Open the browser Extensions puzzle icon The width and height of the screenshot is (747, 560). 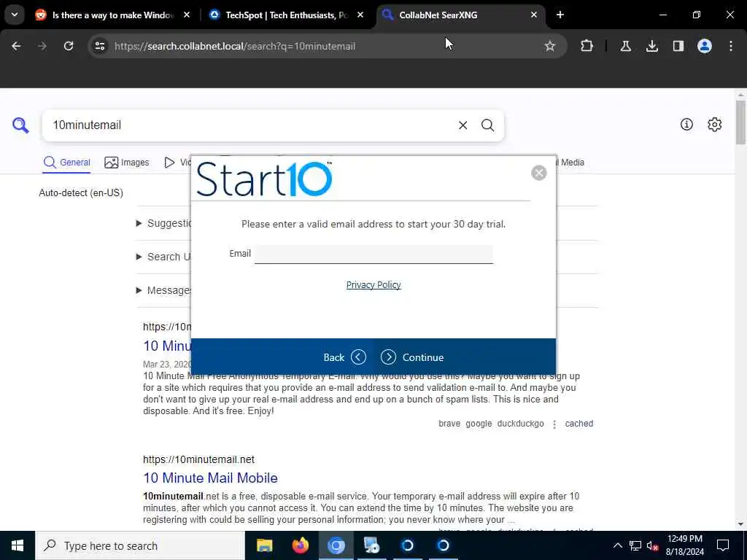click(587, 46)
